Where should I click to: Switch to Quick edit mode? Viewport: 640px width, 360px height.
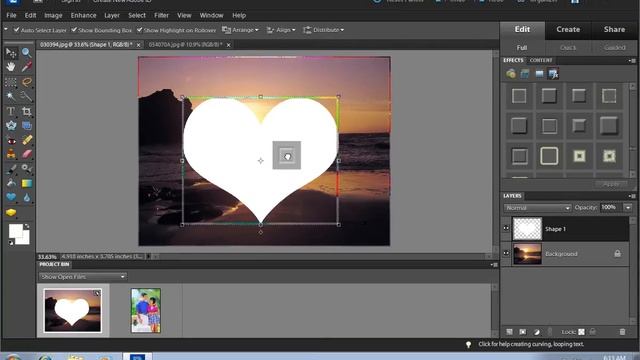[x=568, y=48]
